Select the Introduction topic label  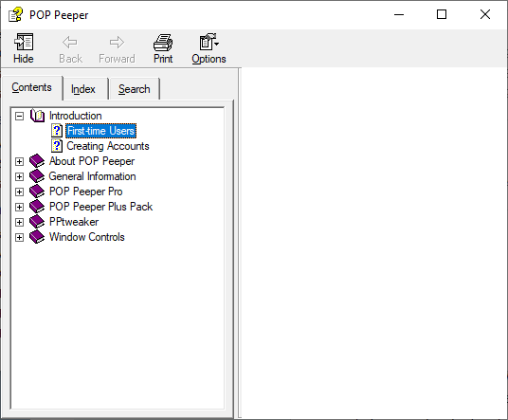click(x=76, y=116)
